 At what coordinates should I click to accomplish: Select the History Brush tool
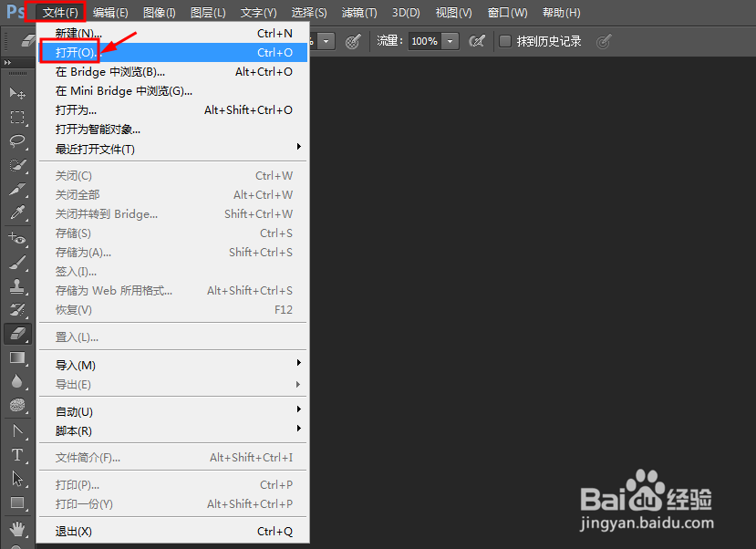[x=17, y=309]
